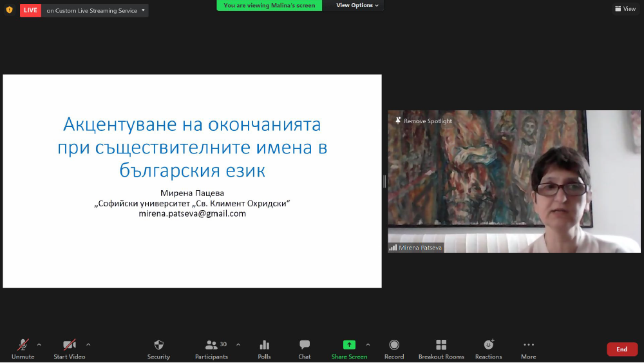The height and width of the screenshot is (363, 644).
Task: Expand audio options arrow beside Unmute
Action: tap(39, 344)
